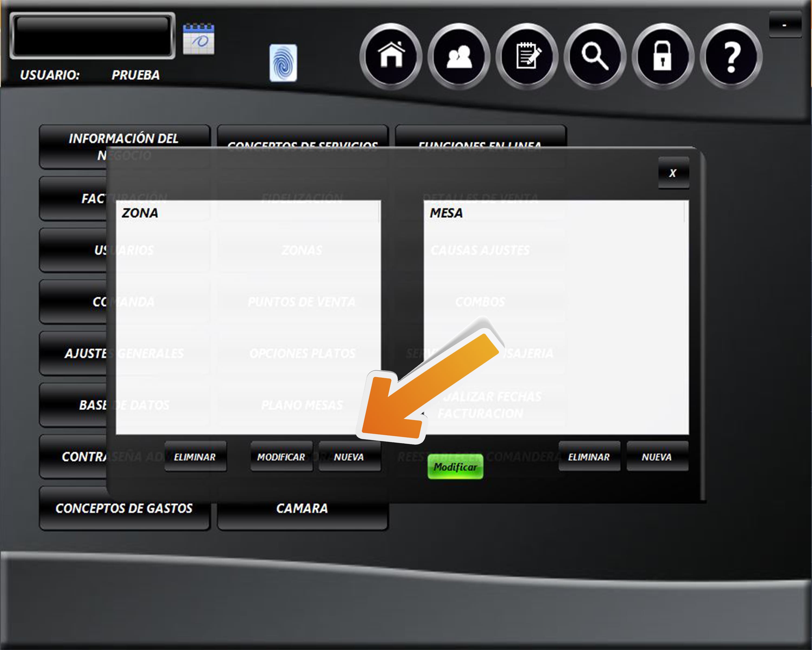The width and height of the screenshot is (812, 650).
Task: Click MODIFICAR under the ZONA list
Action: (281, 457)
